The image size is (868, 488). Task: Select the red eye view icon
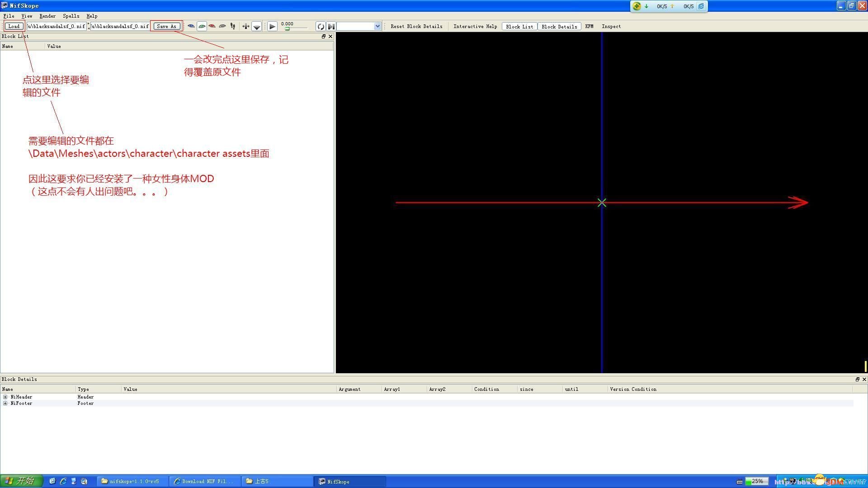(212, 26)
